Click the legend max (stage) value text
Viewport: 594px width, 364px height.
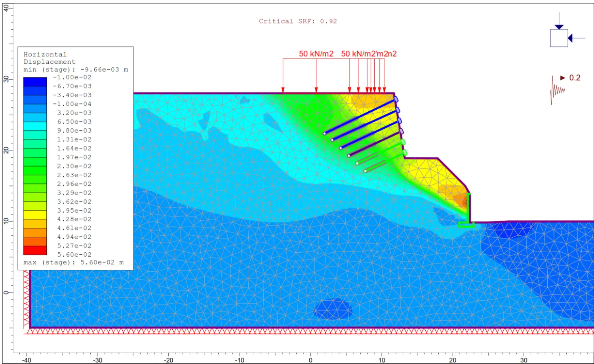click(x=73, y=263)
